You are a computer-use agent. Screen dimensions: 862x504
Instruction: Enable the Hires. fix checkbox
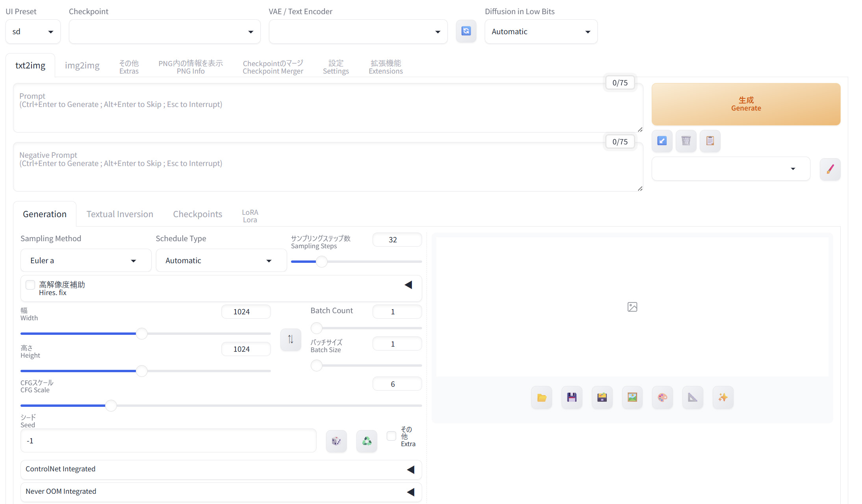30,285
